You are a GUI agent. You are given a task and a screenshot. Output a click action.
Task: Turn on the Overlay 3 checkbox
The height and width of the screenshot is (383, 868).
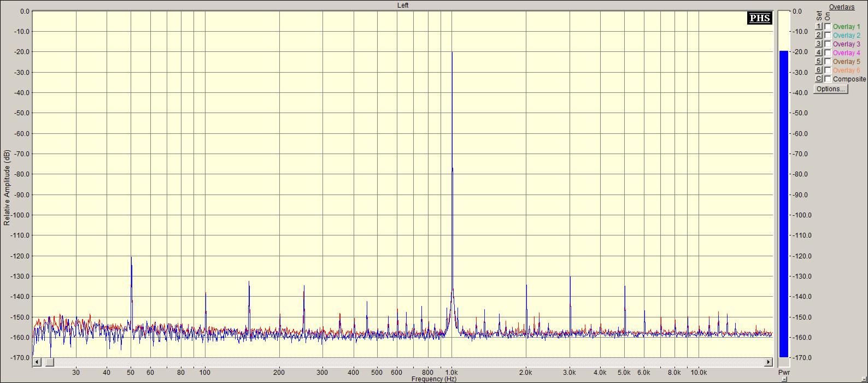tap(828, 44)
